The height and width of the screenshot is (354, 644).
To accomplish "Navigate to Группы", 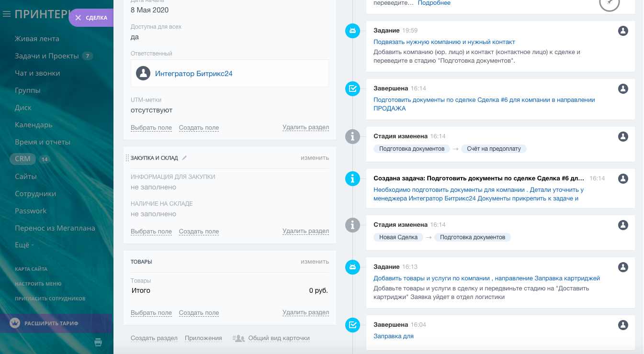I will [x=28, y=90].
